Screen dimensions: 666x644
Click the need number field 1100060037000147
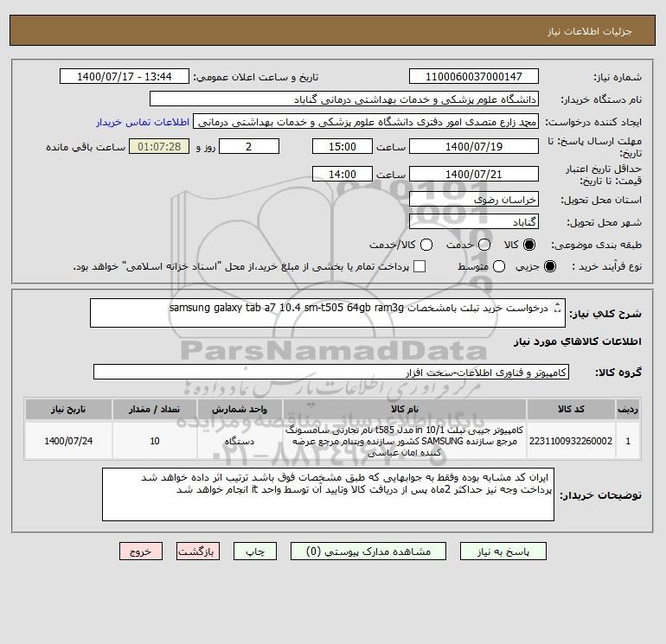pyautogui.click(x=474, y=76)
